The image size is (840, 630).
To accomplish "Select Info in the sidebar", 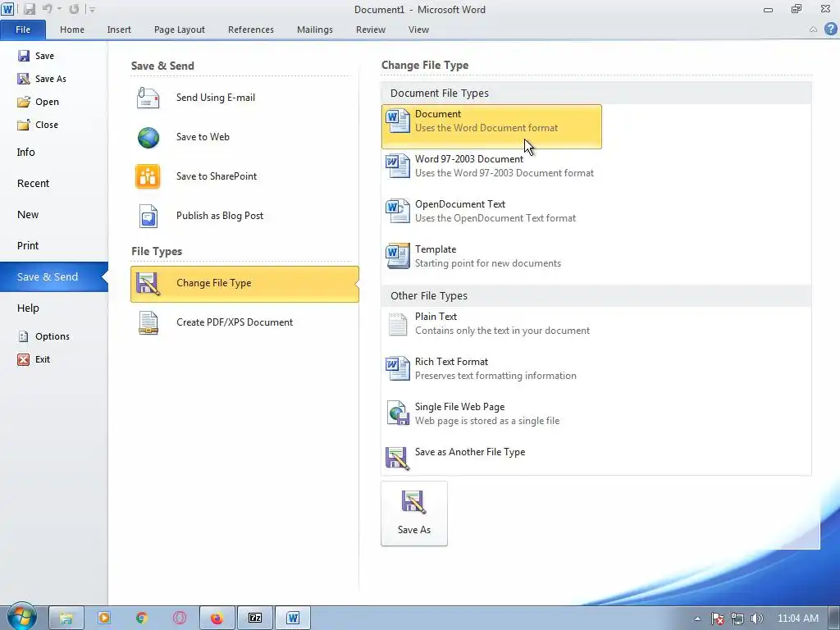I will 25,152.
